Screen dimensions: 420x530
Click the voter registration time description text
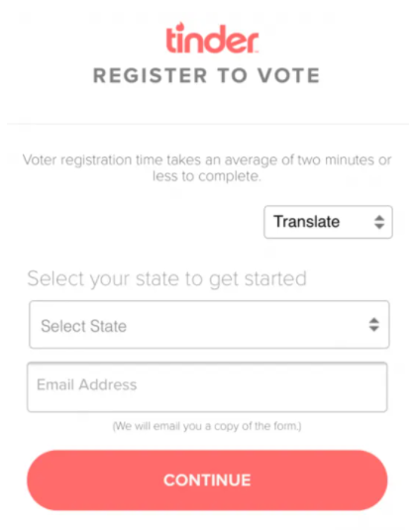click(x=207, y=168)
